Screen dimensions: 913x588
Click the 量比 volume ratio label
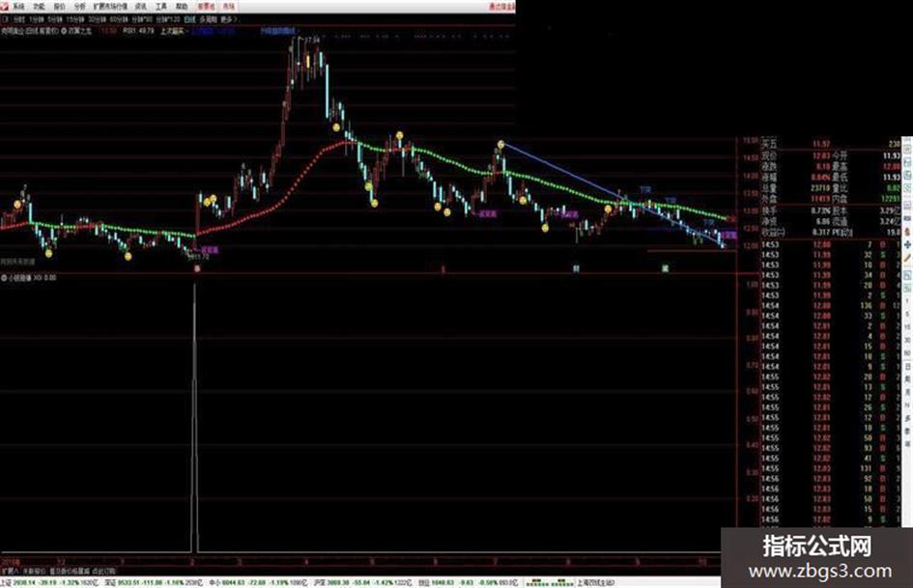840,188
